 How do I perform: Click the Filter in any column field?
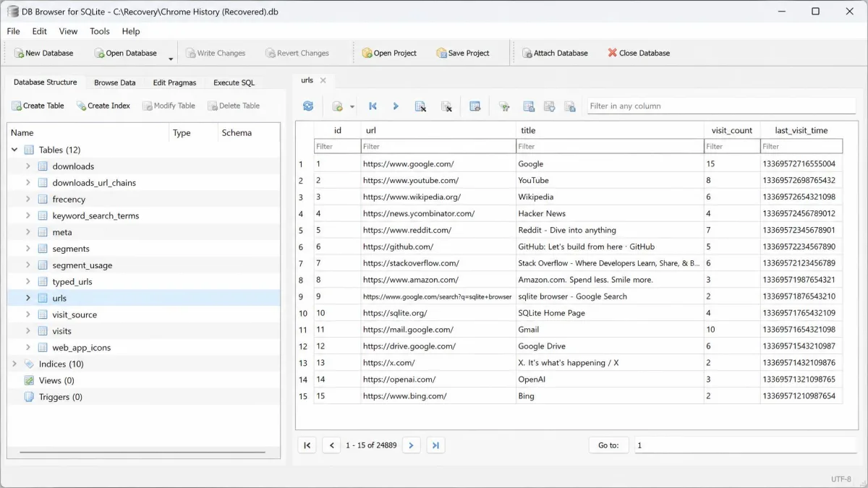coord(721,106)
